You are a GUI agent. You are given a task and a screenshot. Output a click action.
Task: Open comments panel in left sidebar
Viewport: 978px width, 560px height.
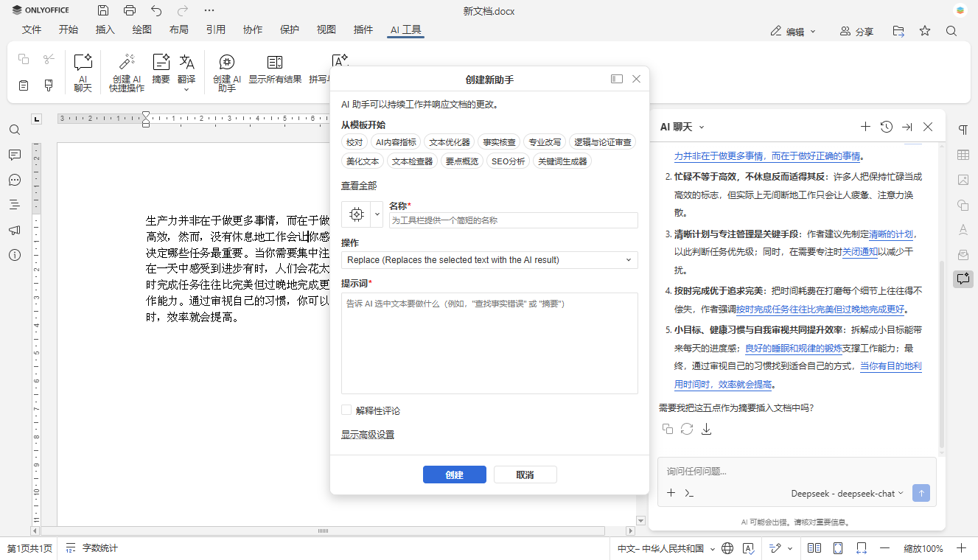[15, 155]
